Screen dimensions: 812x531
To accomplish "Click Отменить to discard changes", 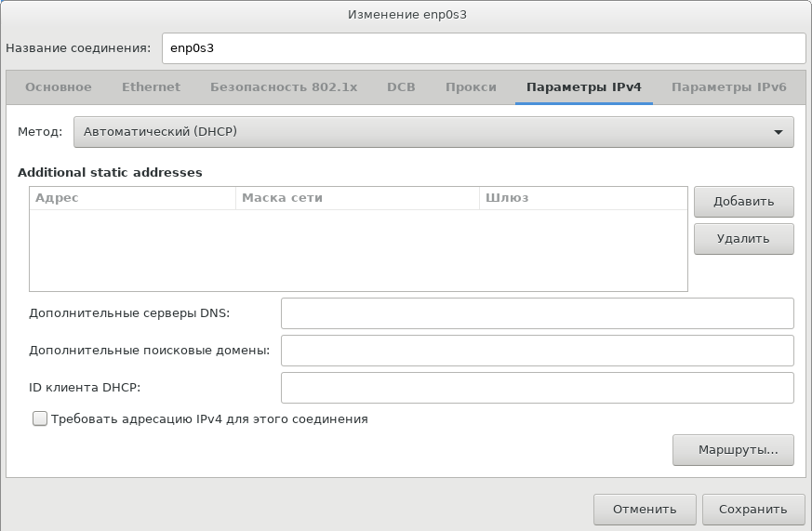I will tap(644, 510).
